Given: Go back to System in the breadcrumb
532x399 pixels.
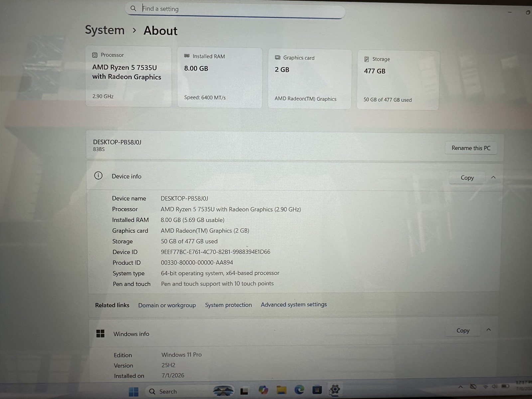Looking at the screenshot, I should [105, 30].
